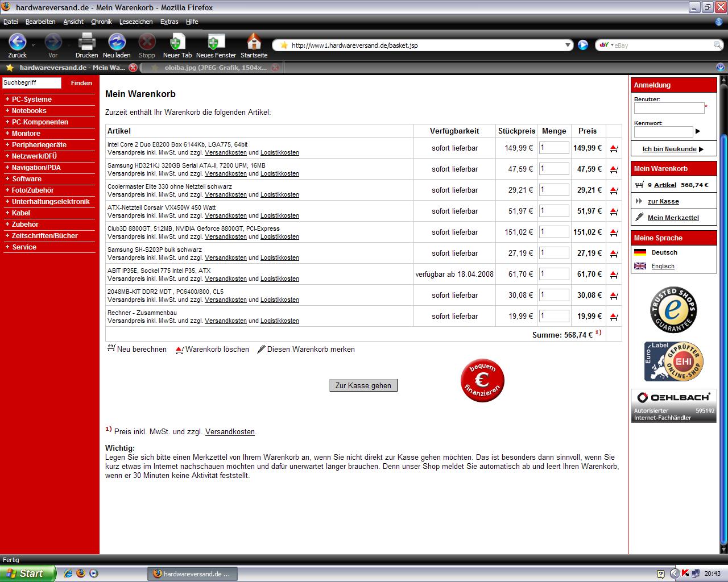Open Neuer Tab toolbar icon

(x=177, y=41)
